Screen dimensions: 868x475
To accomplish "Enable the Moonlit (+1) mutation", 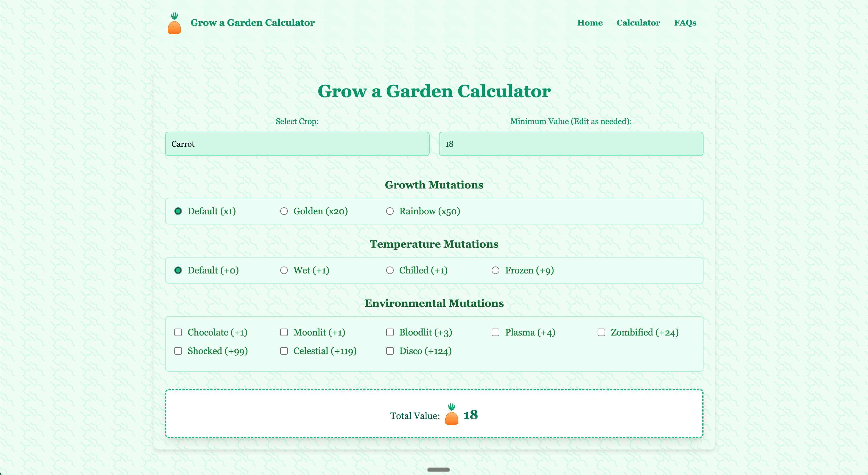I will point(284,332).
